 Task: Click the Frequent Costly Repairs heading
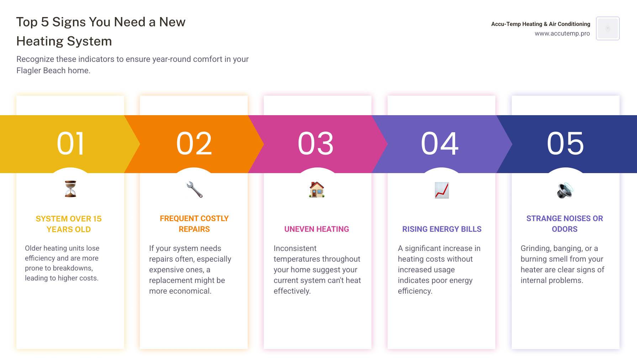194,224
